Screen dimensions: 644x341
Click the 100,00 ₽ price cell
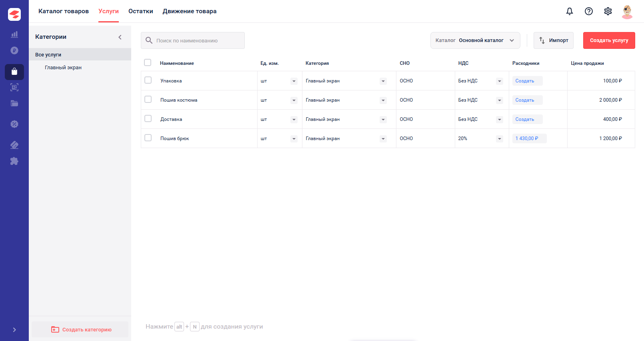(x=601, y=81)
